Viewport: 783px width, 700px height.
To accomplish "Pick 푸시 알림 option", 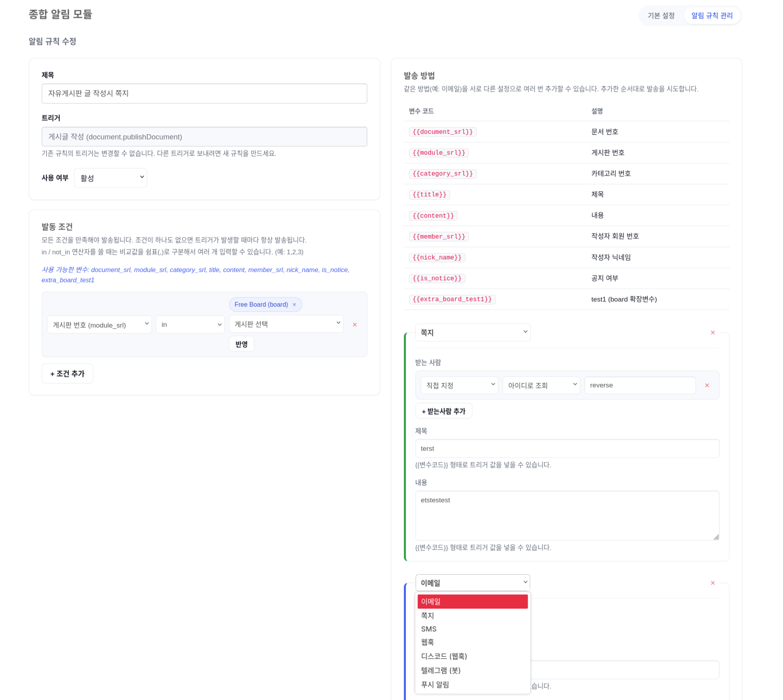I will coord(472,684).
